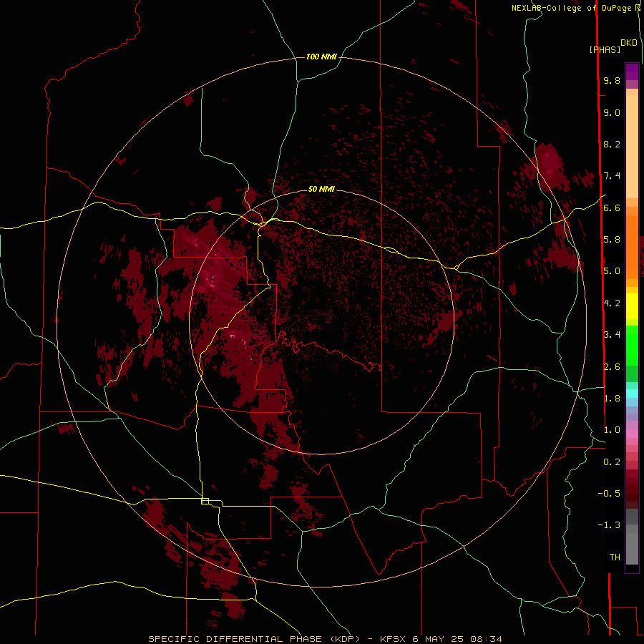Click the 50 NMI range ring label
Image resolution: width=644 pixels, height=644 pixels.
point(321,189)
